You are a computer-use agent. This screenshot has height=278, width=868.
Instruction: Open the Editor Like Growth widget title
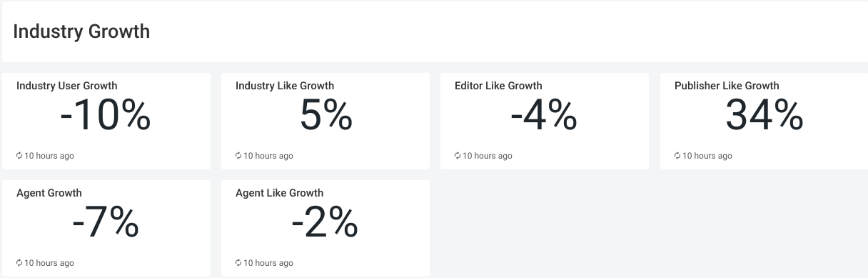pos(498,86)
